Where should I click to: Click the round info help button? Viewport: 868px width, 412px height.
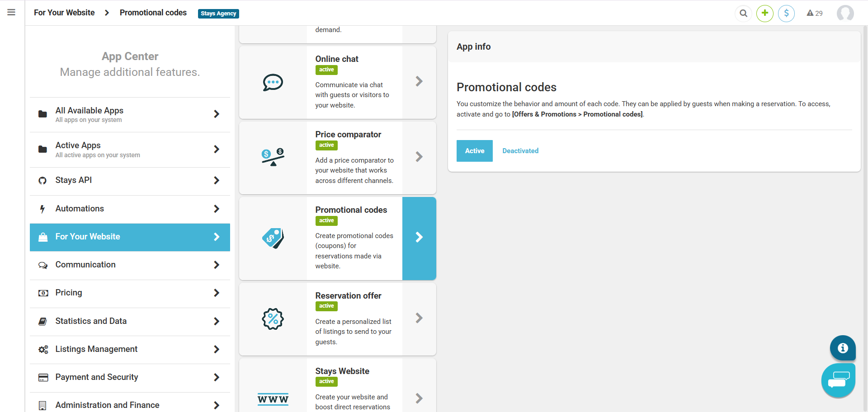tap(843, 348)
